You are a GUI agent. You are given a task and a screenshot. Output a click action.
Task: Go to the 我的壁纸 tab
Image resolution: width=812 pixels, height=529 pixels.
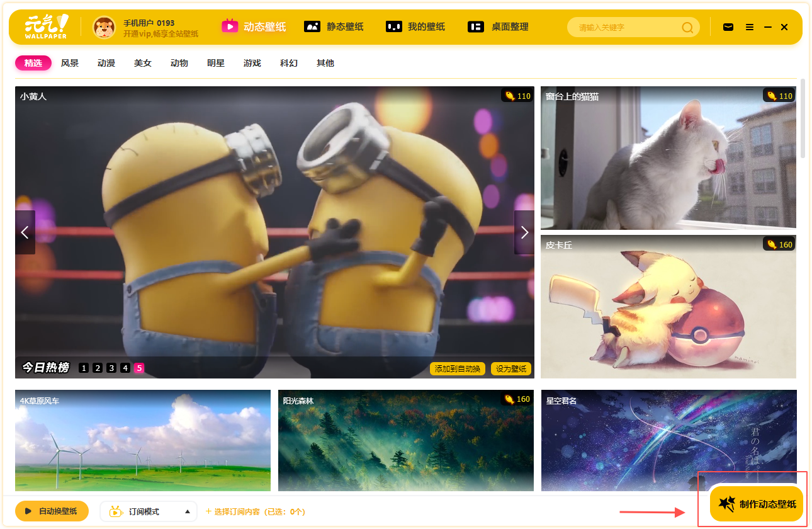(x=415, y=26)
